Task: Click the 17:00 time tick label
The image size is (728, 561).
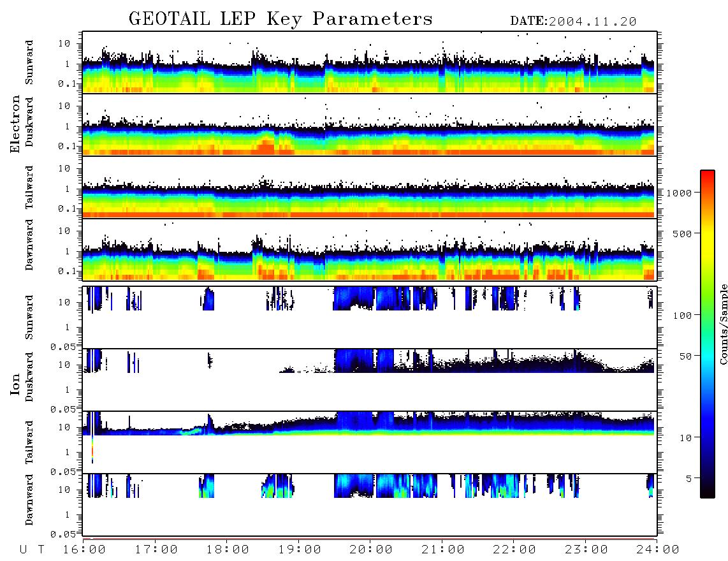Action: click(x=156, y=550)
